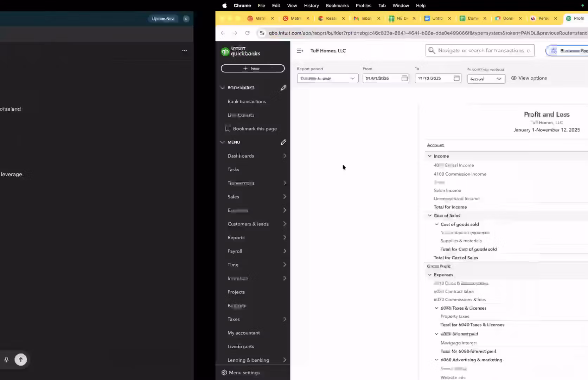
Task: Click the New button in QuickBooks sidebar
Action: click(253, 68)
